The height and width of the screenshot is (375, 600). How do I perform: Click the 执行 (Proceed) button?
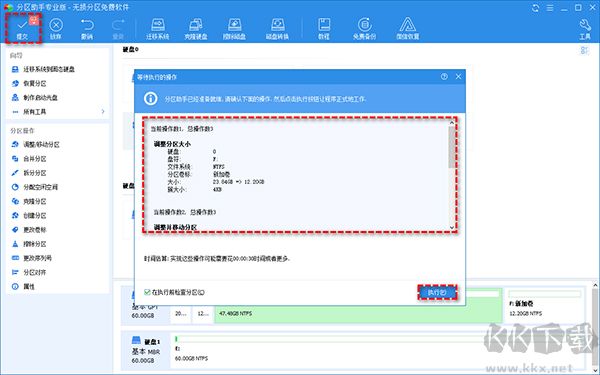click(x=437, y=292)
